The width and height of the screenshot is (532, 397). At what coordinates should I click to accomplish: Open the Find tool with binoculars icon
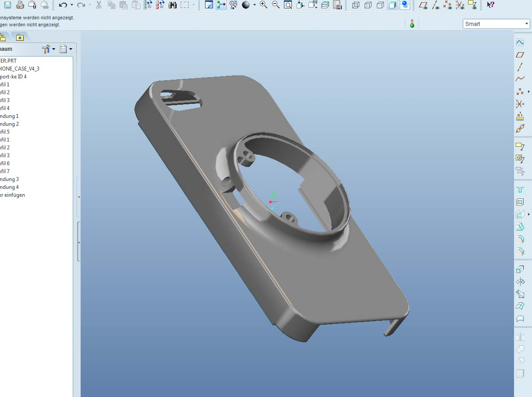pyautogui.click(x=173, y=5)
